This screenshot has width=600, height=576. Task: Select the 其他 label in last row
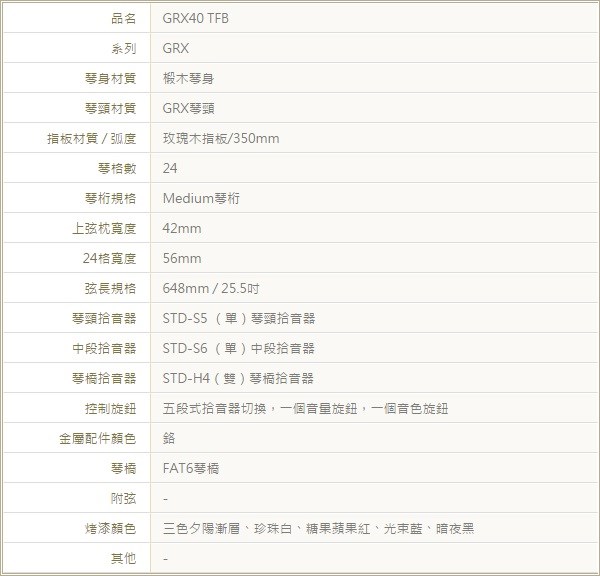coord(123,558)
